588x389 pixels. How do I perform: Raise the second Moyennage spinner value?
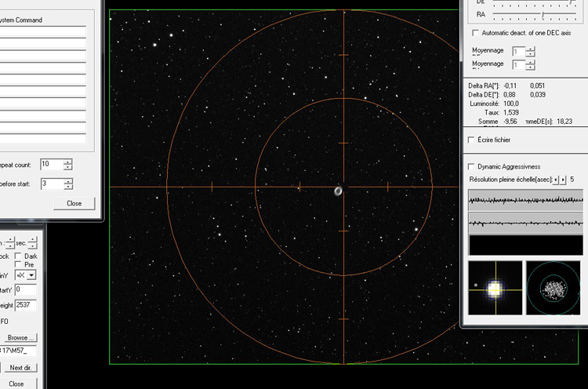click(530, 63)
